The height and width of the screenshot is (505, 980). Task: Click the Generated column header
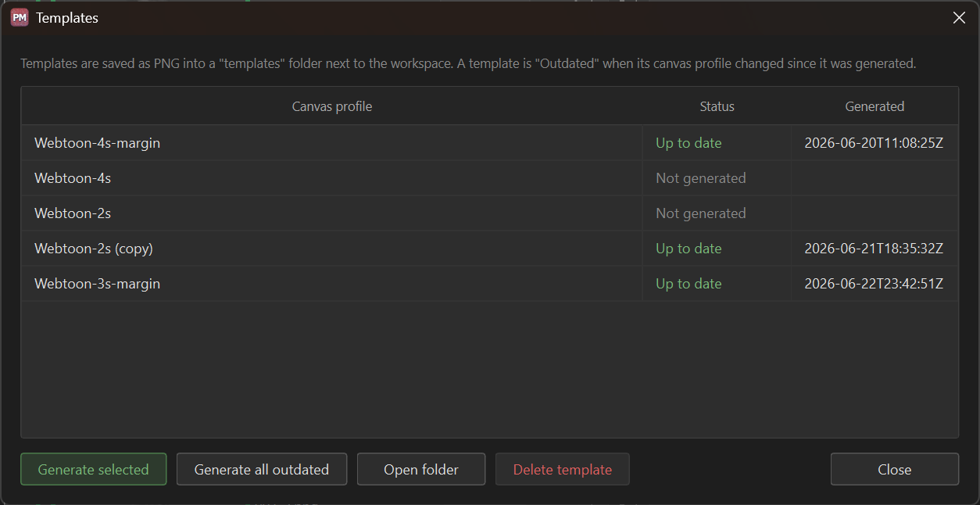874,106
